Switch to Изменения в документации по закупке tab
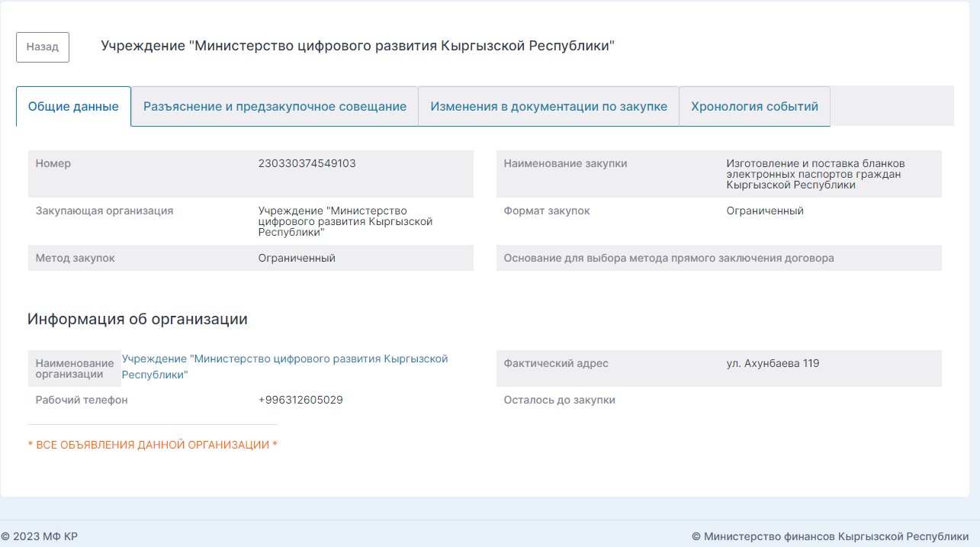The image size is (980, 547). [x=548, y=107]
